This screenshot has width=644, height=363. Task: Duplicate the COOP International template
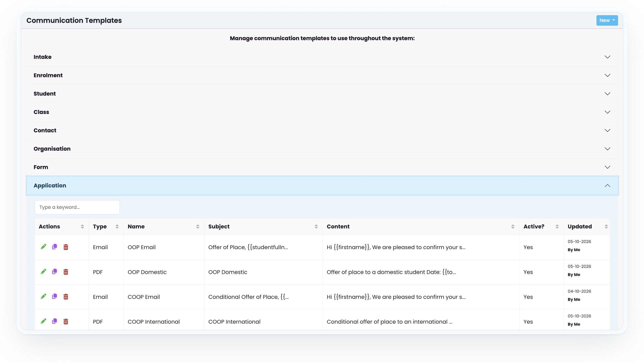(x=54, y=321)
